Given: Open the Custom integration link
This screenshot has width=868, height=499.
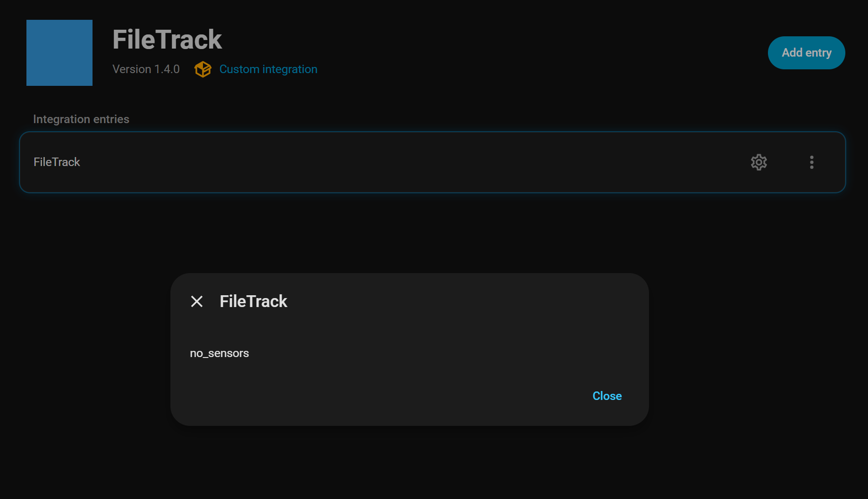Looking at the screenshot, I should (268, 69).
